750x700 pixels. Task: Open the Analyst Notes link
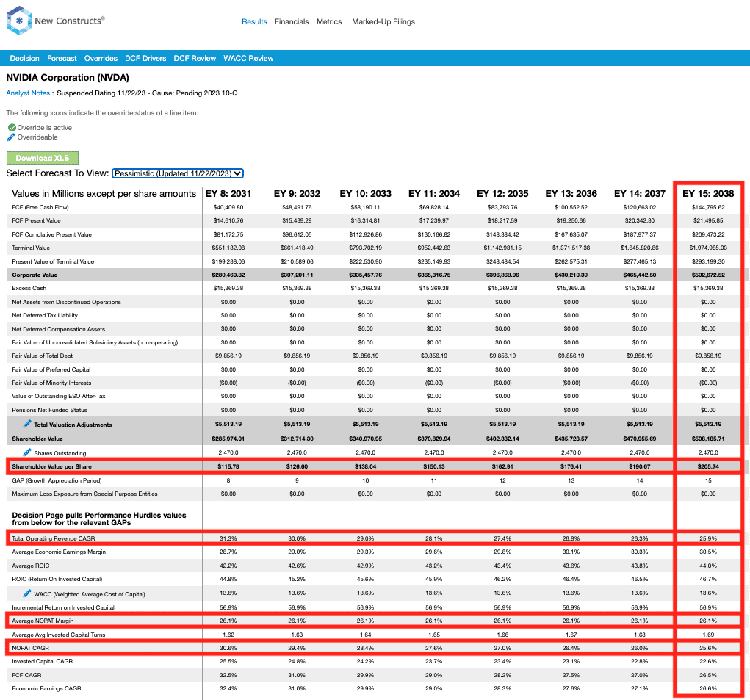28,93
